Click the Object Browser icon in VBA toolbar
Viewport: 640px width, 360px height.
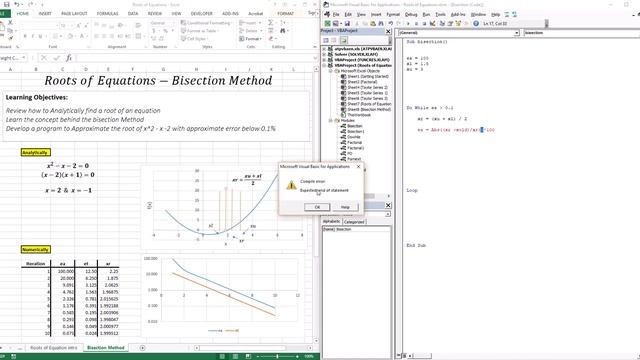click(x=458, y=23)
